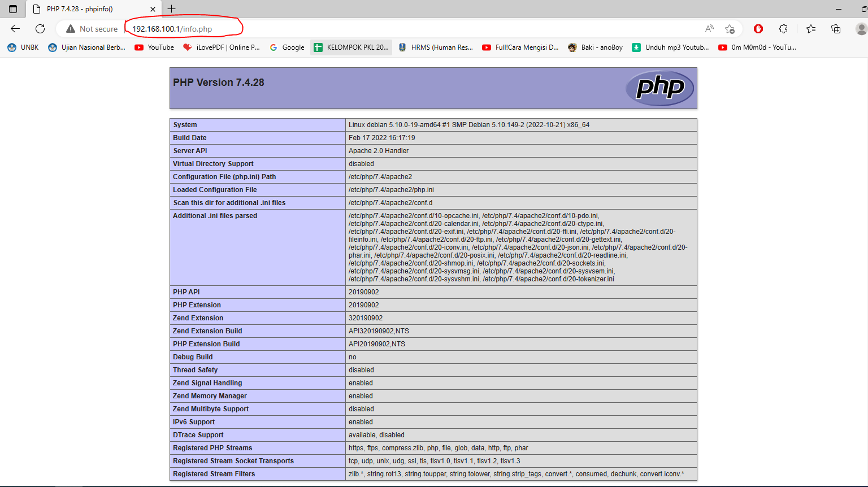Open the Opera red extension icon

coord(758,29)
